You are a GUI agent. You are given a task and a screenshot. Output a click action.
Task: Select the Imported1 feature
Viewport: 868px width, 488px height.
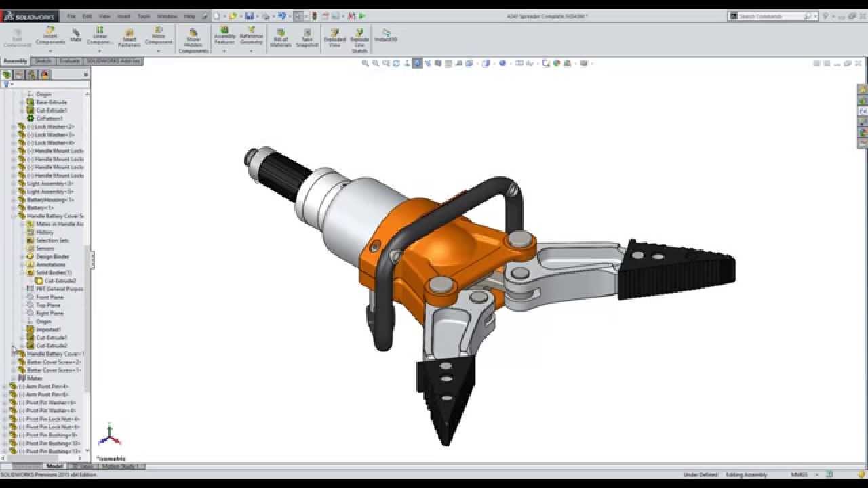tap(48, 330)
